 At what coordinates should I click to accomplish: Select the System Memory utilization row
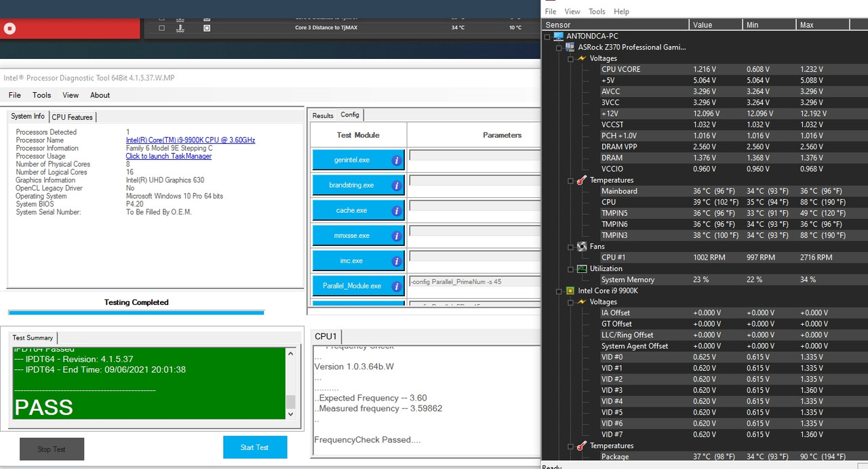pyautogui.click(x=734, y=279)
